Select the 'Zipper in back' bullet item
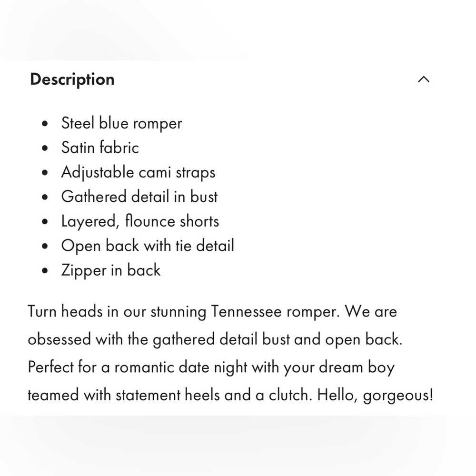This screenshot has width=476, height=476. point(111,270)
